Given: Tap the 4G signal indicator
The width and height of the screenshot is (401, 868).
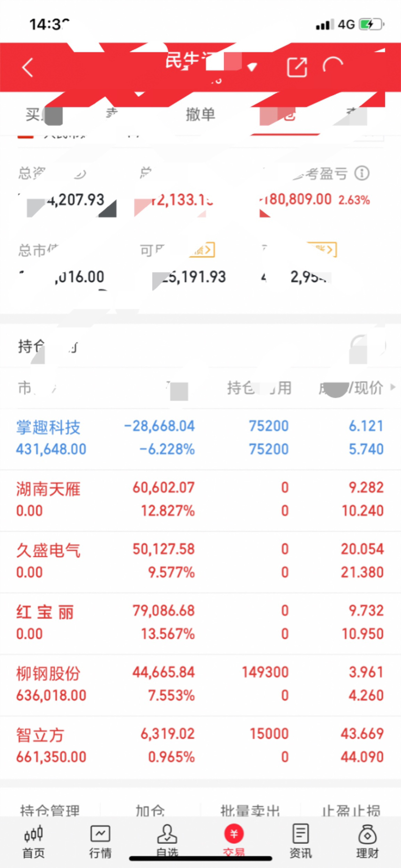Looking at the screenshot, I should pyautogui.click(x=346, y=24).
